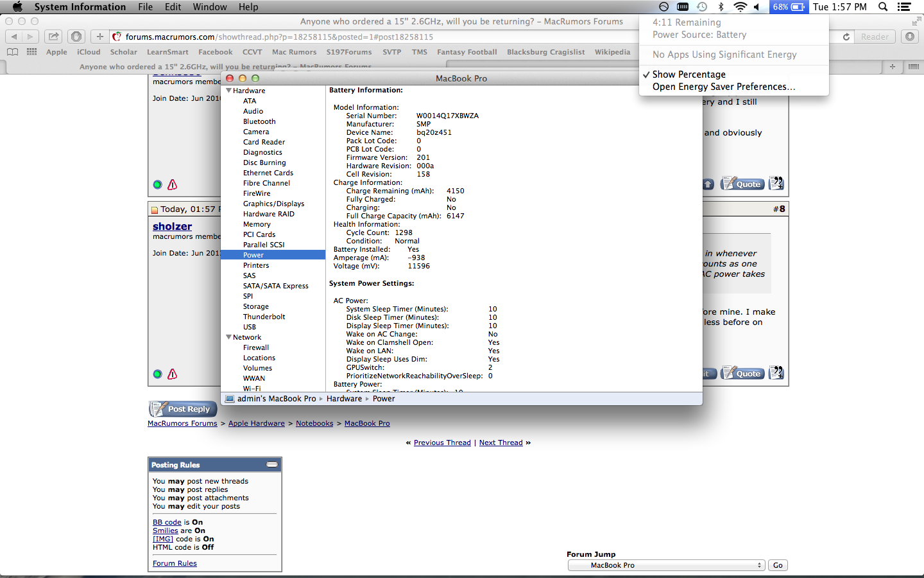The width and height of the screenshot is (924, 578).
Task: Open the File menu
Action: (x=146, y=7)
